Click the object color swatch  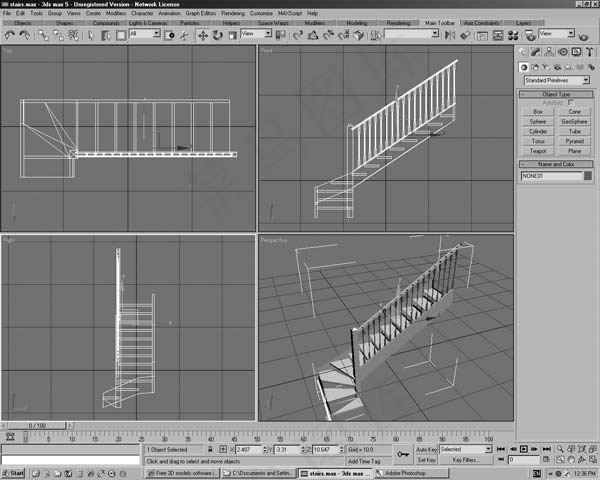587,176
